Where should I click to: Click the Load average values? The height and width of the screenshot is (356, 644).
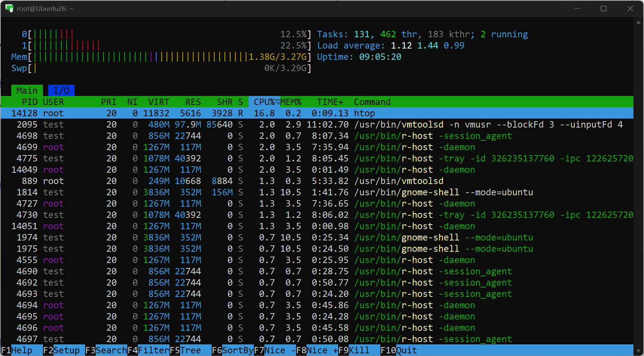click(427, 46)
